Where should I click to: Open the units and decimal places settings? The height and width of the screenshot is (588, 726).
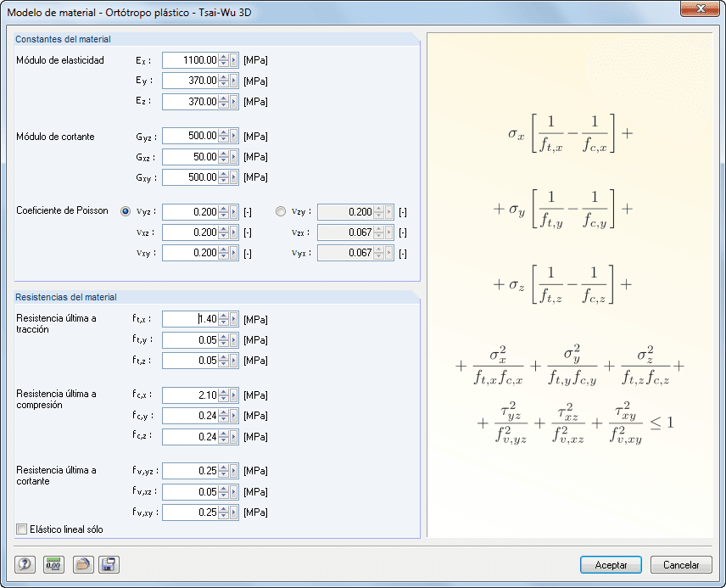53,564
